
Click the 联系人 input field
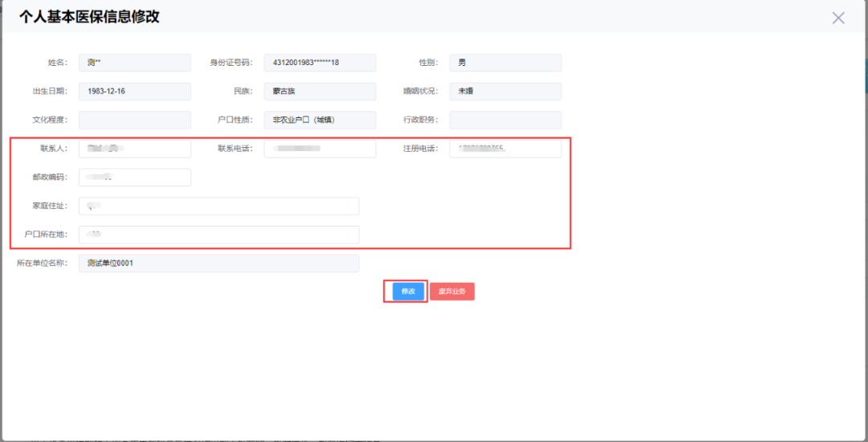pos(135,149)
